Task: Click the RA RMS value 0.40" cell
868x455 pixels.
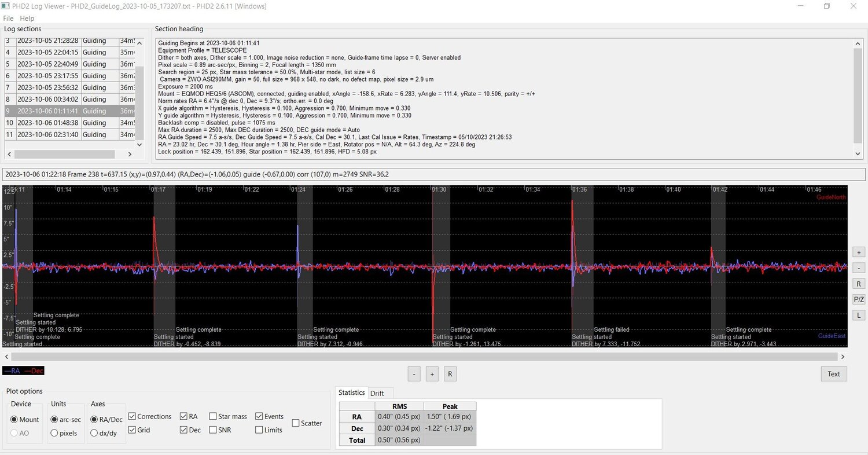Action: pos(399,416)
